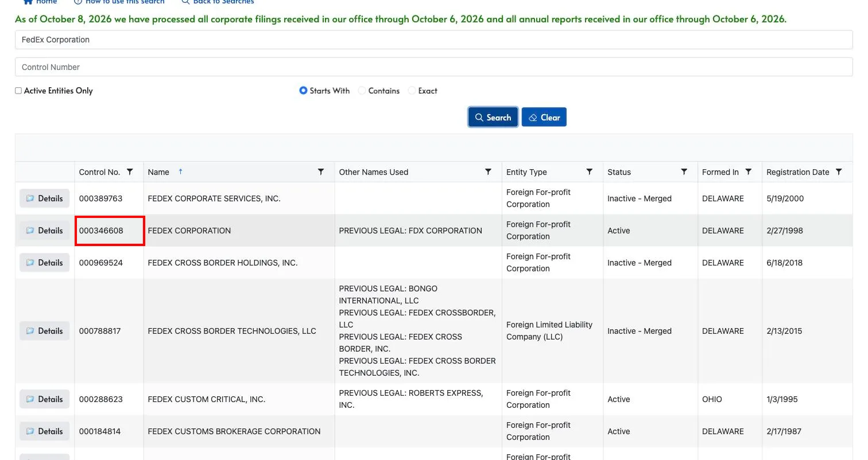Enable Active Entities Only checkbox
The height and width of the screenshot is (460, 868).
18,91
